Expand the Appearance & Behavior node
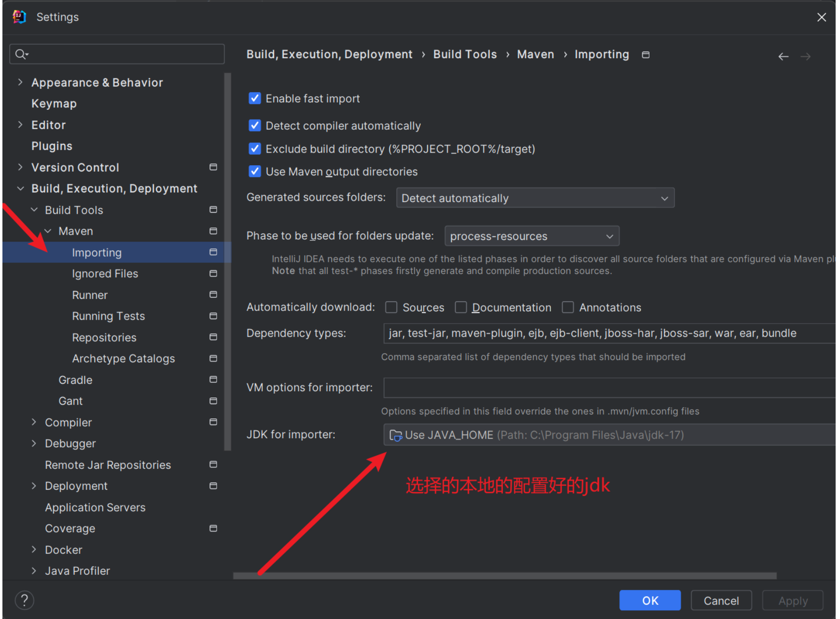 [x=20, y=82]
